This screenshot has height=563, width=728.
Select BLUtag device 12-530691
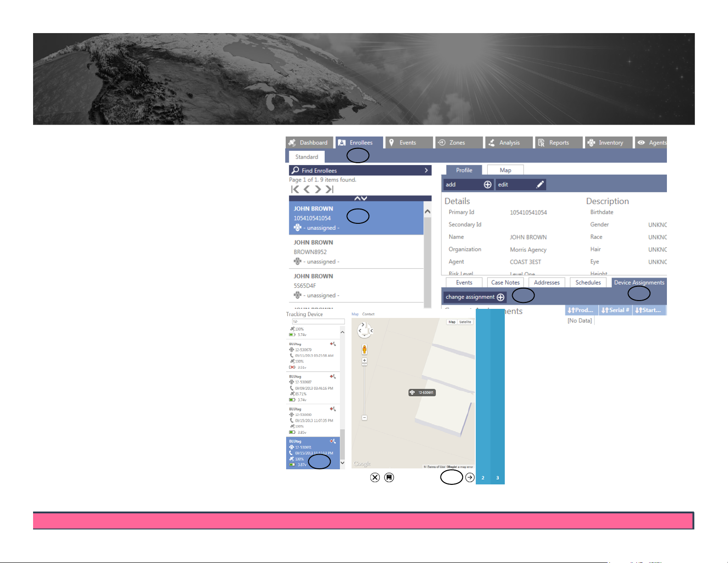coord(313,453)
